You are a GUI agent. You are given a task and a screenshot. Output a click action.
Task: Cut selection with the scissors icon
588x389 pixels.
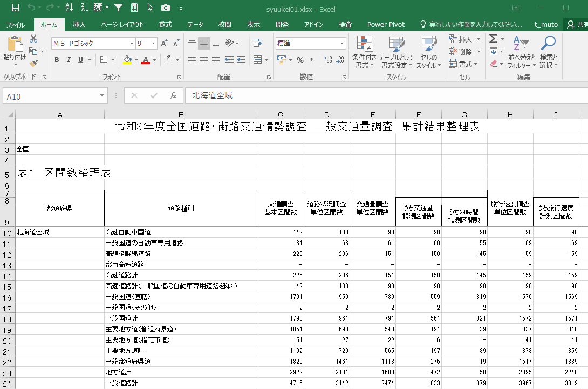[33, 39]
